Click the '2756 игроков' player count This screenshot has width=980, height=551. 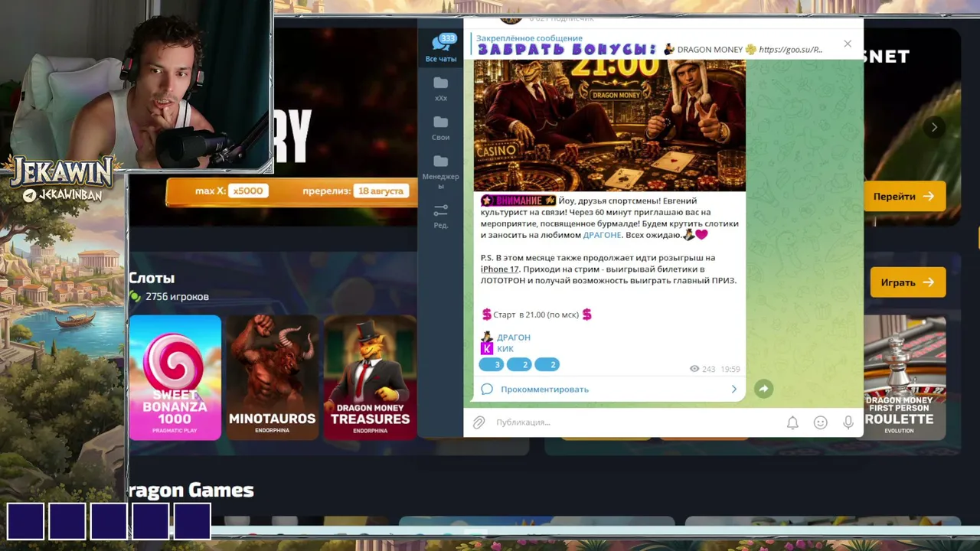click(x=177, y=297)
